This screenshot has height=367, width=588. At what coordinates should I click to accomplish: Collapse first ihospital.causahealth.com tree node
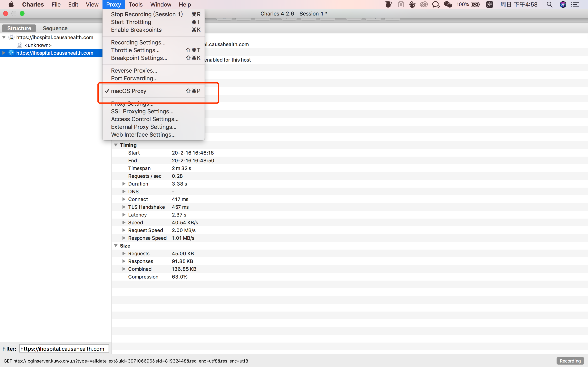[4, 37]
